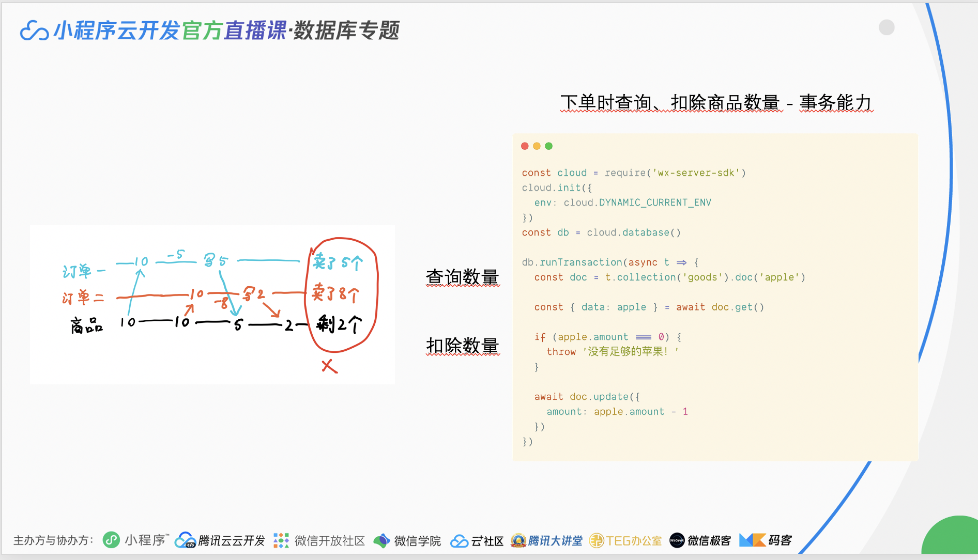Click the amount: apple.amount - 1 line
The image size is (978, 560).
(617, 412)
